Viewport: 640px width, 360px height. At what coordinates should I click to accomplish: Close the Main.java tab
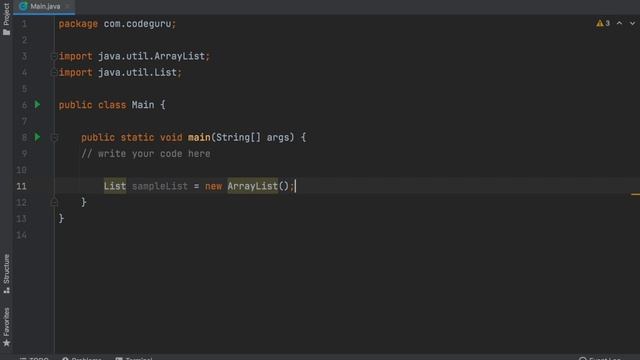click(x=67, y=7)
